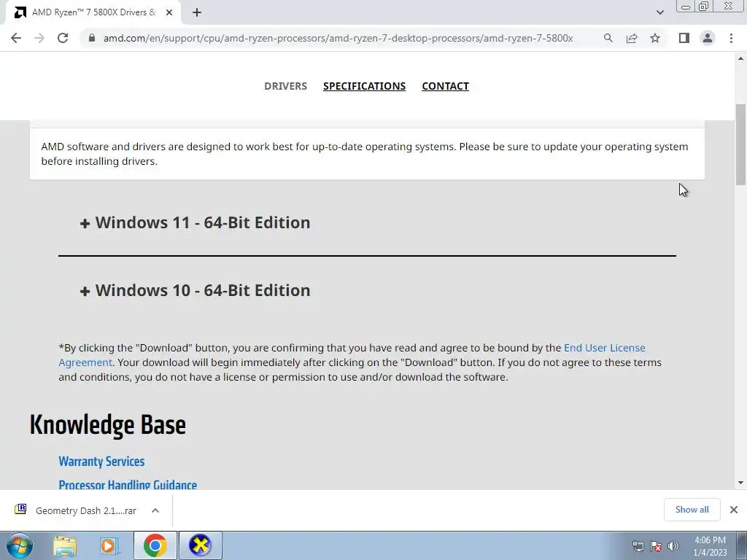
Task: Expand Windows 10 - 64-Bit Edition
Action: (x=195, y=290)
